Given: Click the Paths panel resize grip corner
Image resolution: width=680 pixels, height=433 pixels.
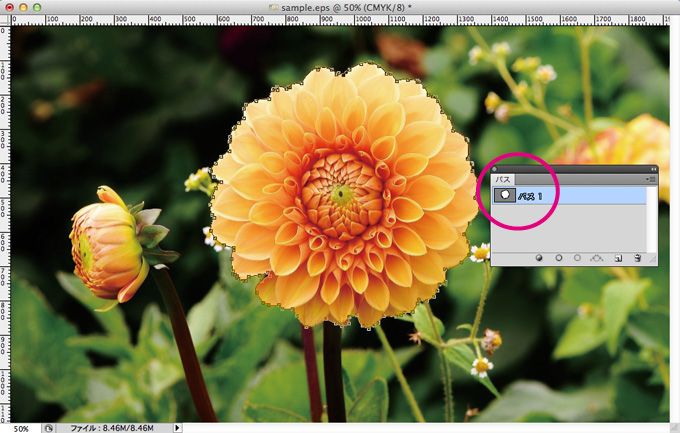Looking at the screenshot, I should tap(653, 259).
